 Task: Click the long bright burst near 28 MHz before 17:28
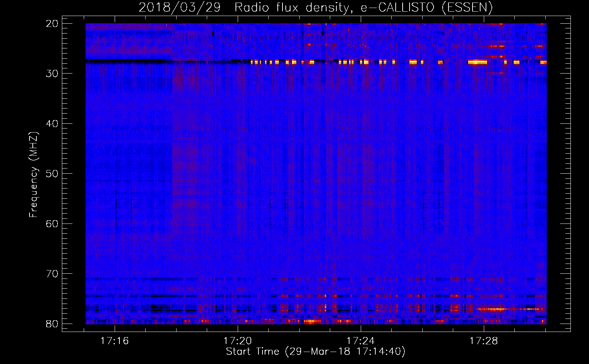(x=477, y=62)
